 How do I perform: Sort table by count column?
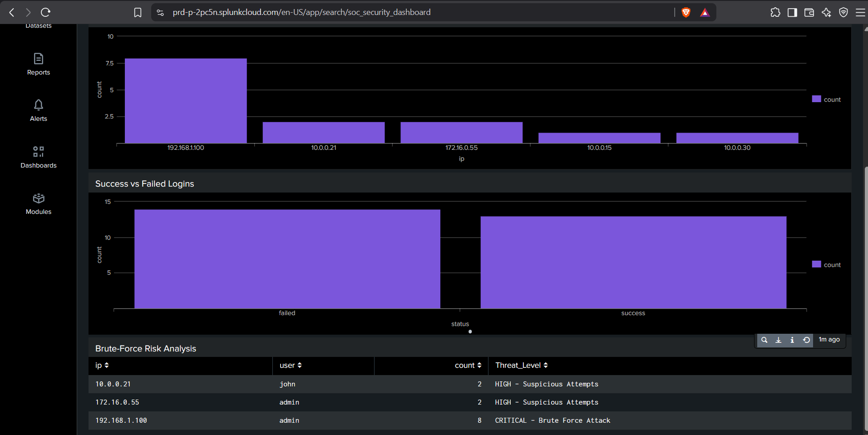click(468, 366)
